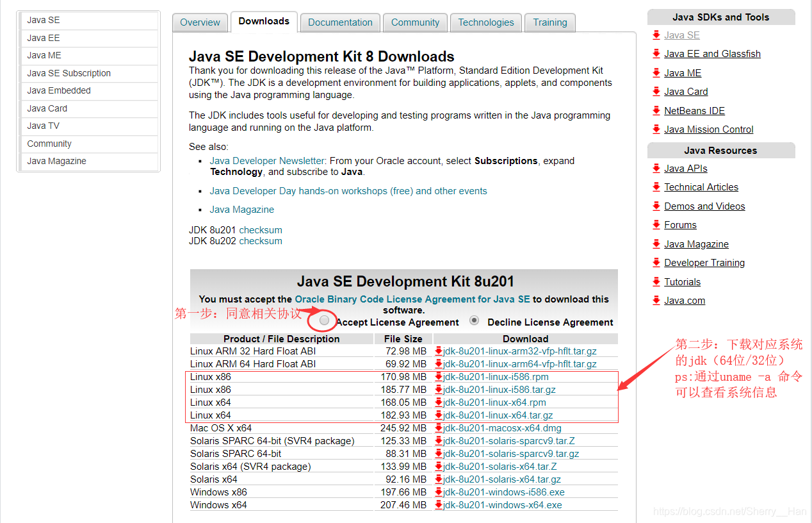Open Technical Articles text link
812x523 pixels.
(x=701, y=187)
